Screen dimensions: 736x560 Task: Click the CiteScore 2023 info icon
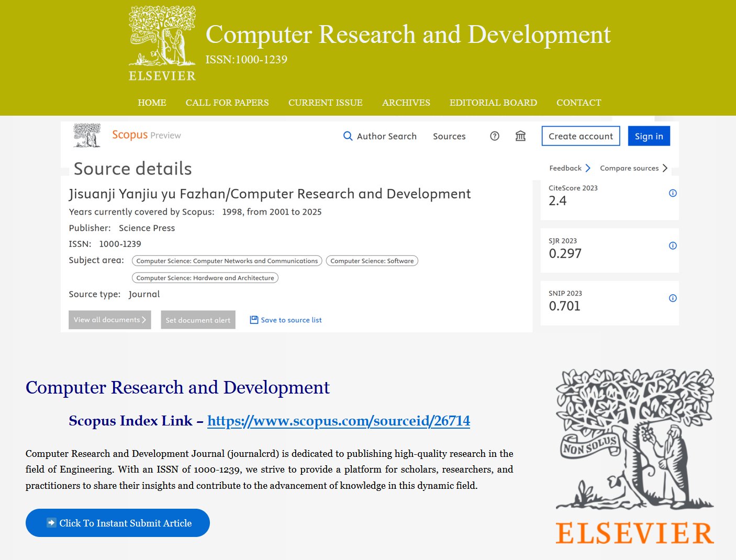(x=673, y=193)
